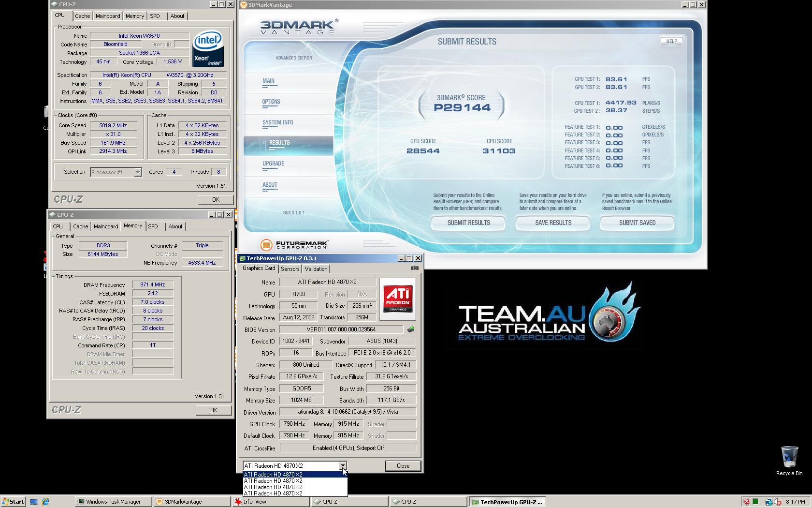The image size is (812, 508).
Task: Click the Multiplier value x 31.0
Action: 113,134
